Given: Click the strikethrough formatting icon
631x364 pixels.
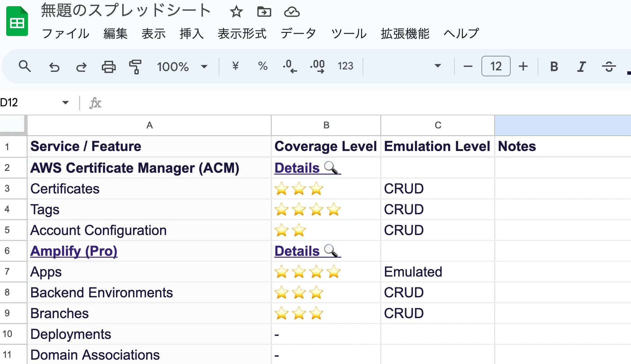Looking at the screenshot, I should [x=609, y=66].
